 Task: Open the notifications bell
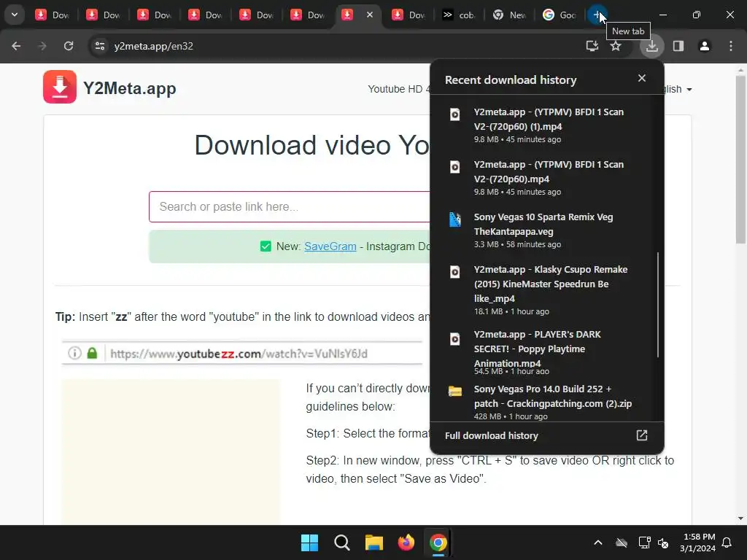point(727,542)
